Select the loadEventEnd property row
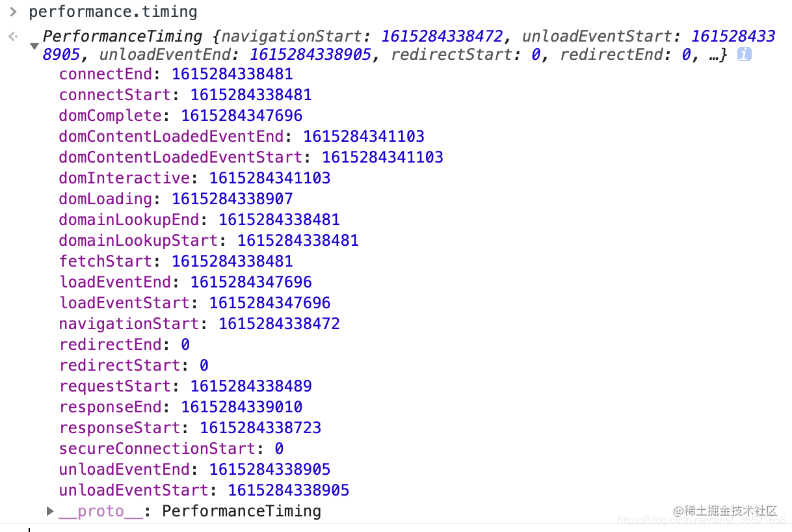 pos(185,282)
